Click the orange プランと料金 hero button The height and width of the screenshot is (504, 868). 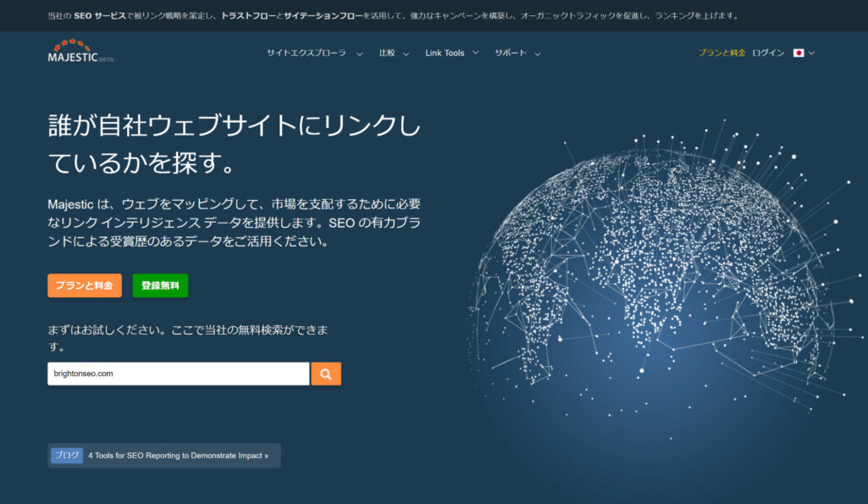84,285
